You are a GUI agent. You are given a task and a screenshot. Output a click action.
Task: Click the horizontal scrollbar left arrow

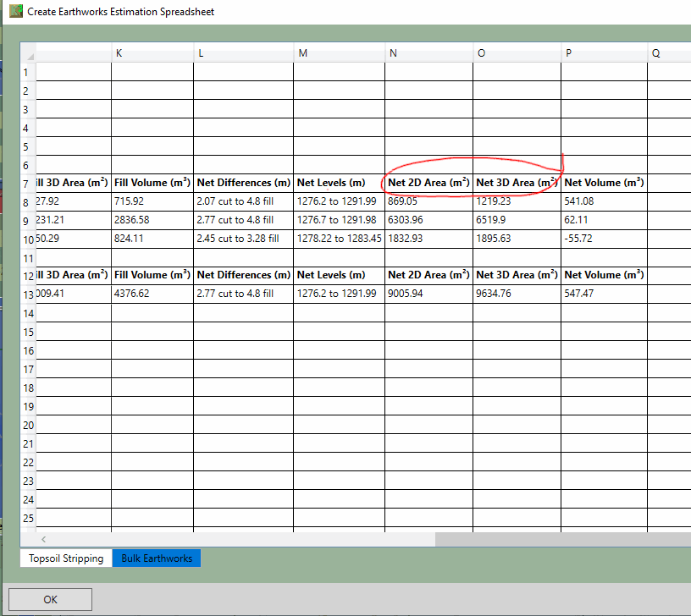(x=43, y=539)
